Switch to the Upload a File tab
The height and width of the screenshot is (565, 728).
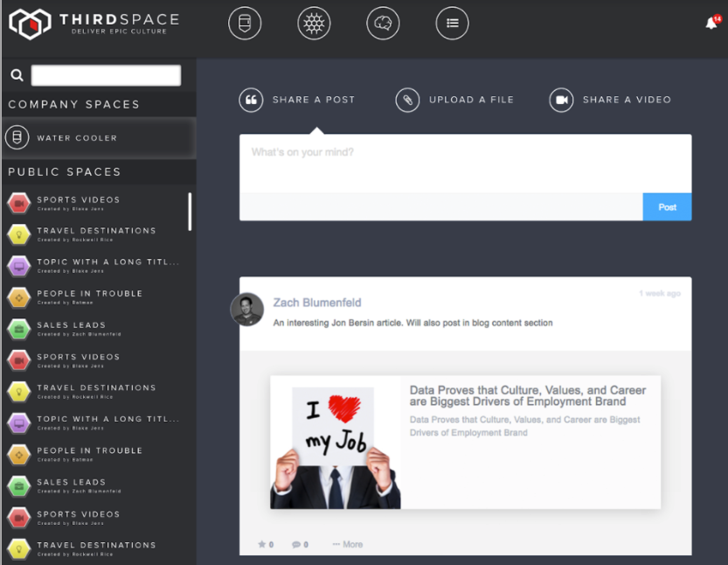454,100
